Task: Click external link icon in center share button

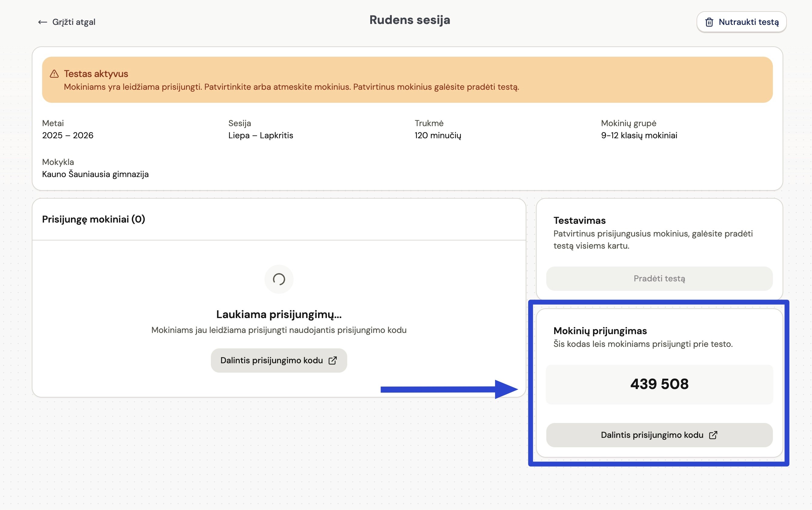Action: click(x=333, y=361)
